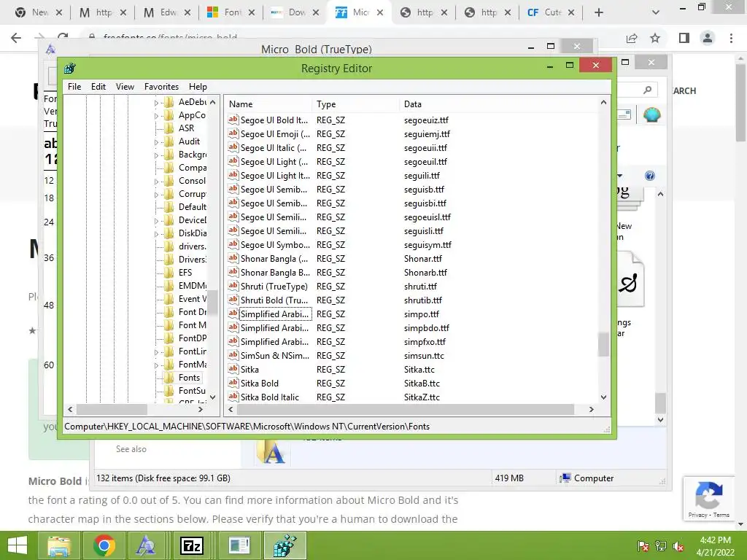Expand the FontLink key arrow

(x=156, y=352)
